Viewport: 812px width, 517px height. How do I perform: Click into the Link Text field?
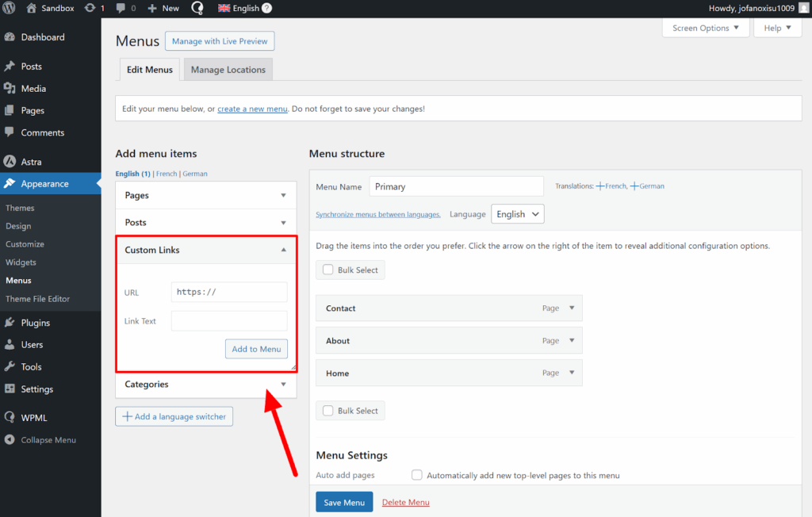coord(229,321)
